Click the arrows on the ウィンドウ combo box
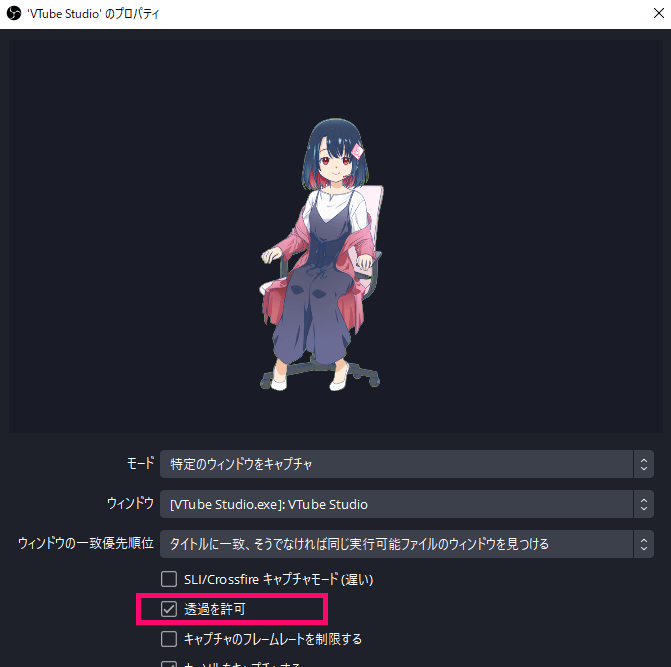Viewport: 671px width, 667px height. pos(644,504)
